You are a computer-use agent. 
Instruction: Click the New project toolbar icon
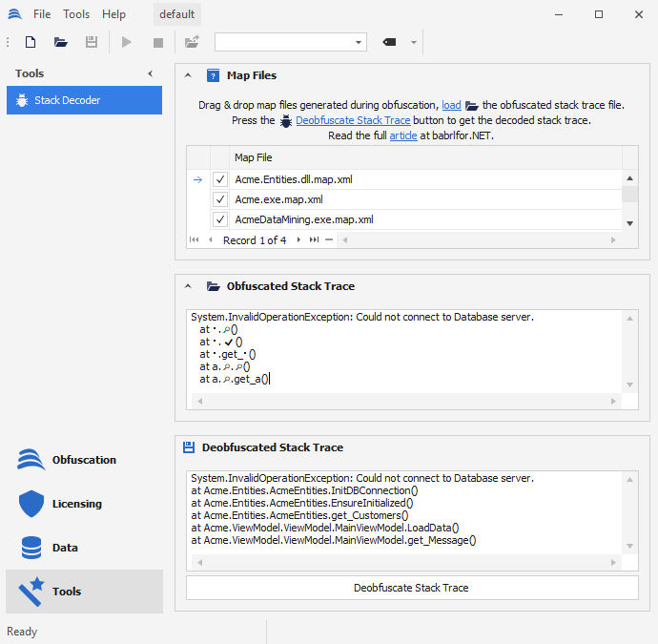pyautogui.click(x=31, y=42)
